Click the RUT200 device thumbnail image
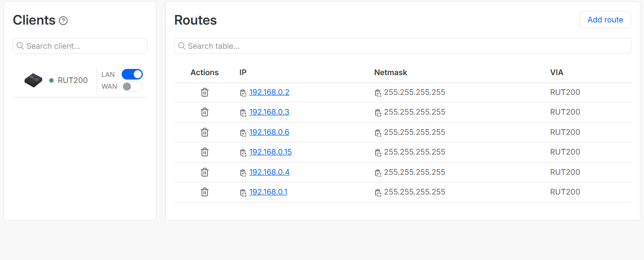The image size is (644, 260). pyautogui.click(x=33, y=80)
